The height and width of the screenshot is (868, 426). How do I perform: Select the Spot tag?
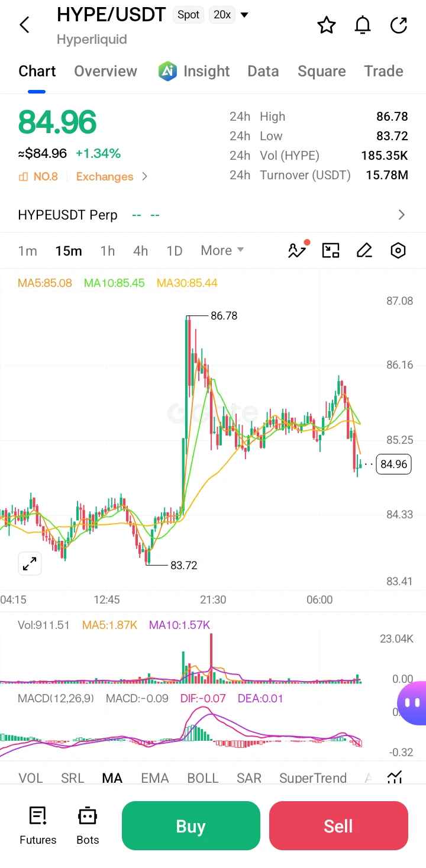pos(188,15)
